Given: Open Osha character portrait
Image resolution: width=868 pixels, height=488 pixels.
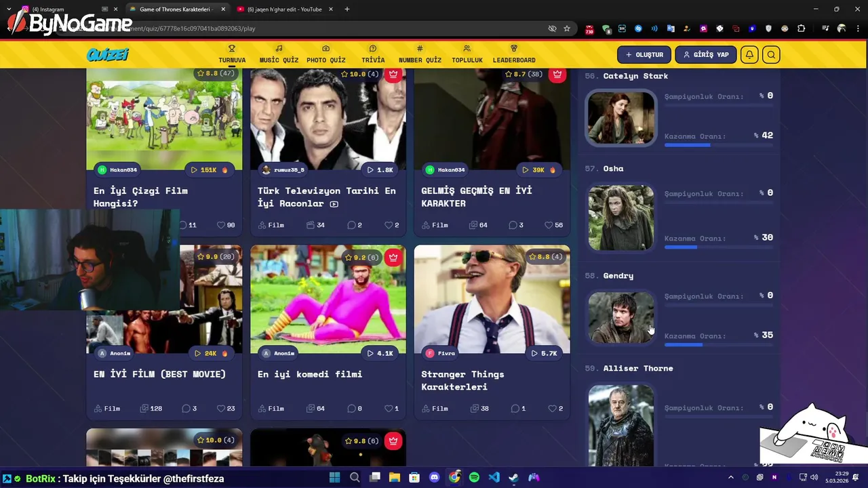Looking at the screenshot, I should [x=621, y=218].
